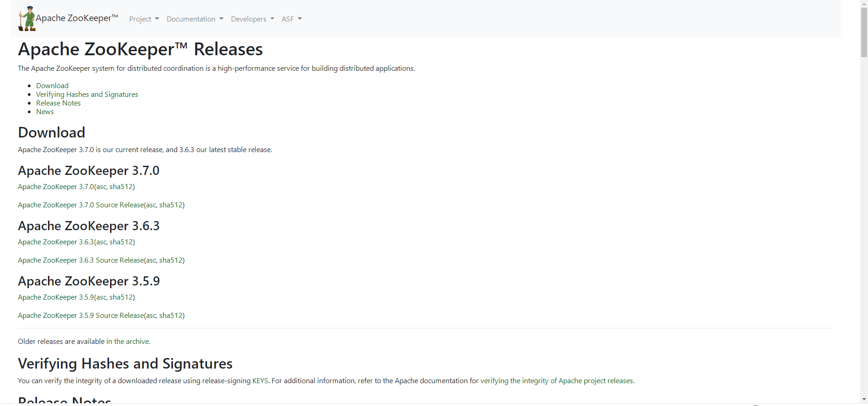Expand the Documentation dropdown menu
Viewport: 868px width, 406px height.
(x=195, y=19)
